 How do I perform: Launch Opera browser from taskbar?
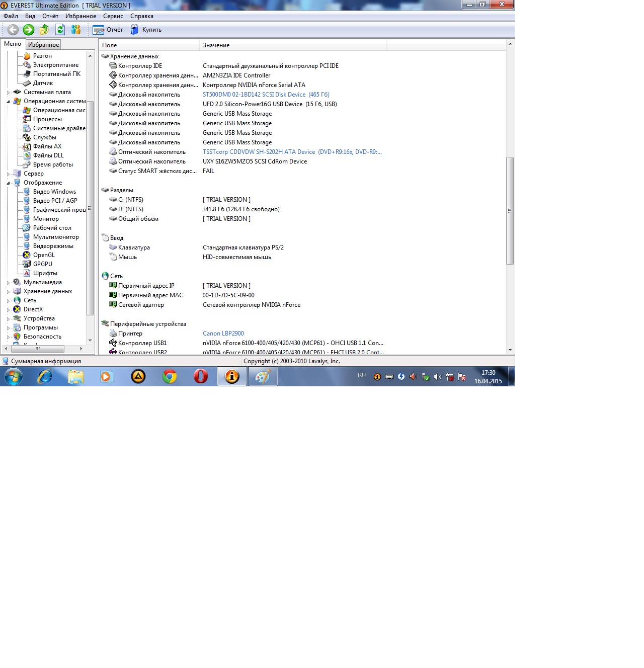(x=201, y=376)
